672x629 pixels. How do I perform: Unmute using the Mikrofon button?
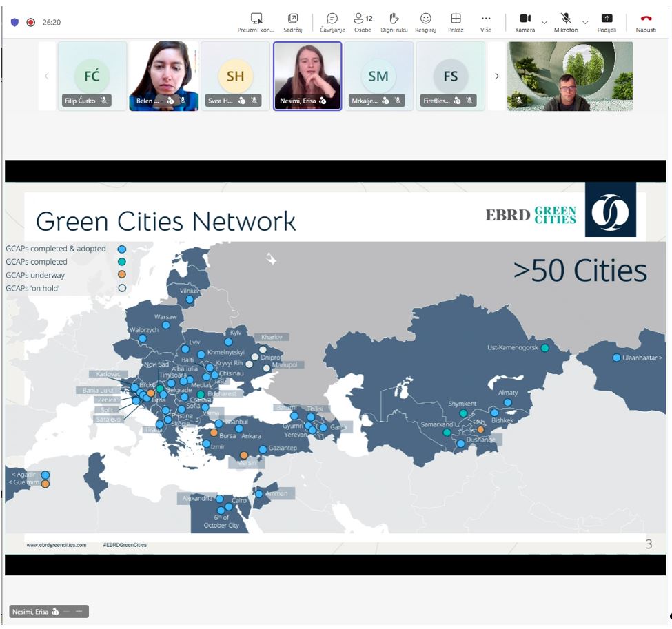pyautogui.click(x=566, y=22)
